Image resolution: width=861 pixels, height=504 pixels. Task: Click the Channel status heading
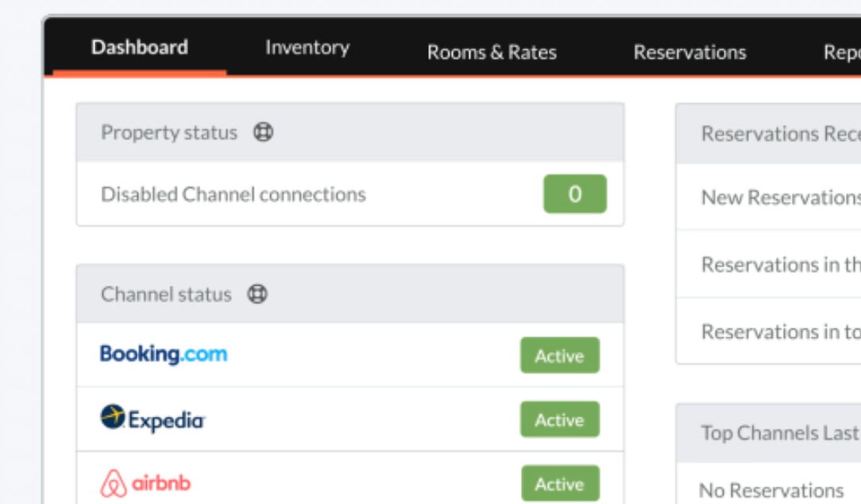tap(166, 294)
